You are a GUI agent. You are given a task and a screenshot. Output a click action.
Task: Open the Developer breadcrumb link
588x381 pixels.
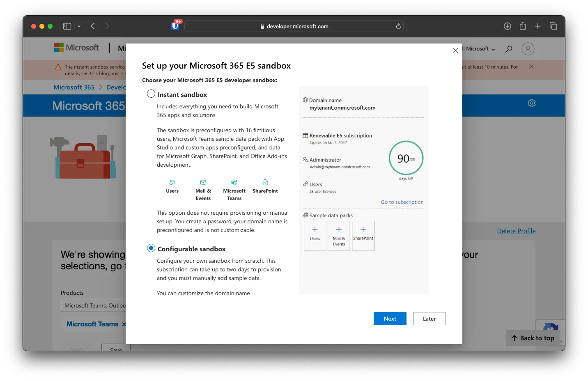pyautogui.click(x=116, y=87)
